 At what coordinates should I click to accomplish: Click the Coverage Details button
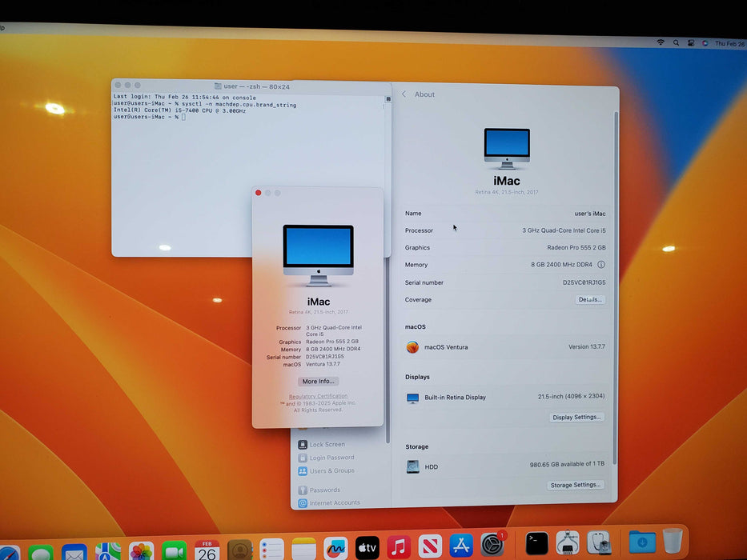(x=590, y=299)
